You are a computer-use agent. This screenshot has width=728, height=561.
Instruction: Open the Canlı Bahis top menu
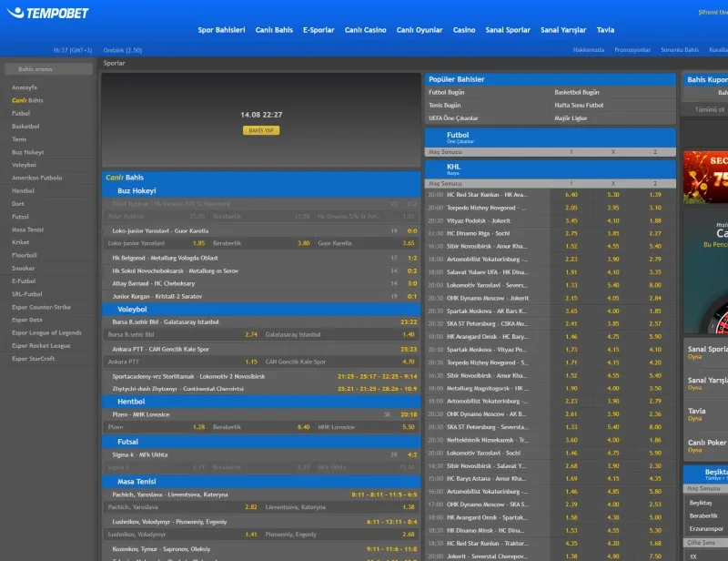pyautogui.click(x=274, y=30)
